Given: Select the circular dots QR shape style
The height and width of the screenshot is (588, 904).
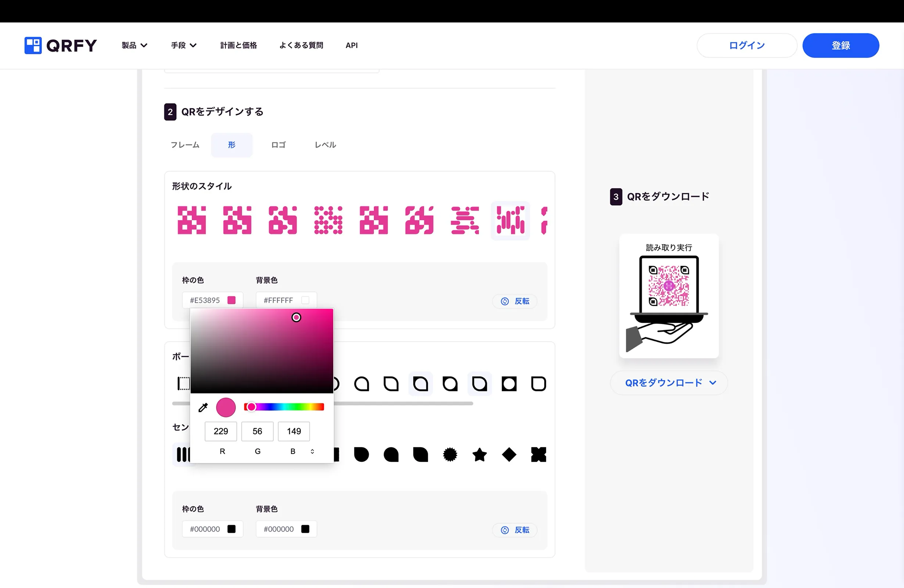Looking at the screenshot, I should pos(328,220).
